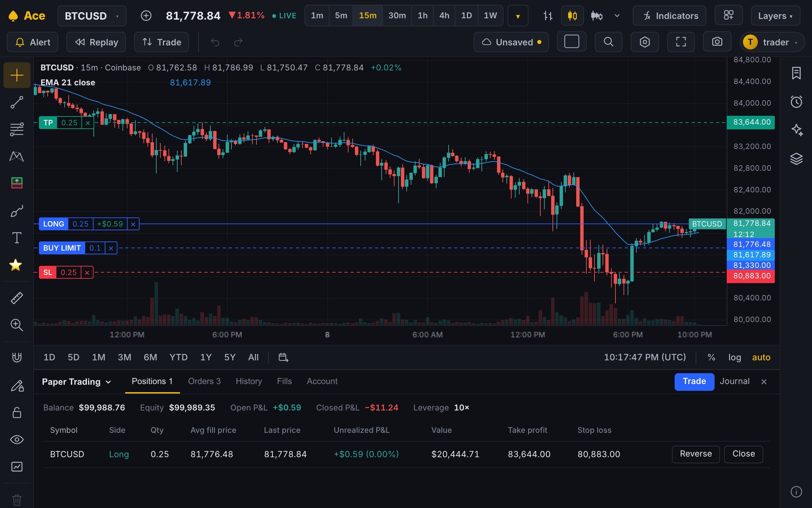Click the Replay button
Image resolution: width=812 pixels, height=508 pixels.
(x=96, y=42)
